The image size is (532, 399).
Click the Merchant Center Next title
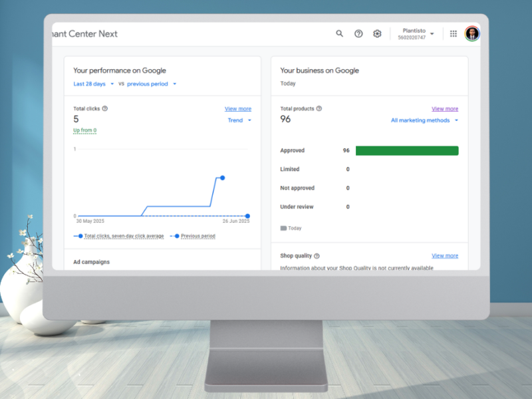coord(85,34)
